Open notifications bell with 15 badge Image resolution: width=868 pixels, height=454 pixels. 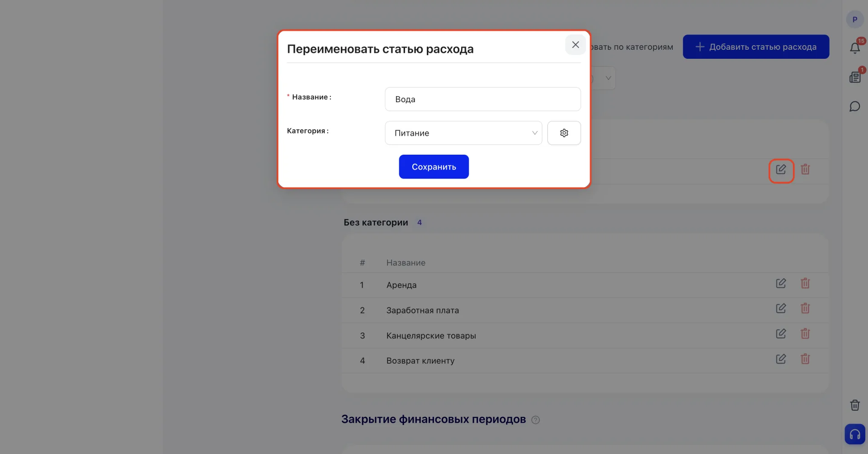pyautogui.click(x=855, y=47)
